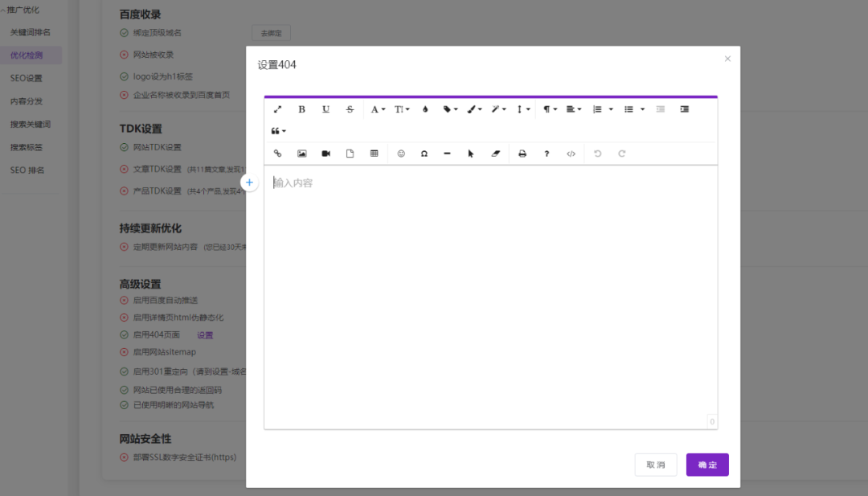Close the 设置404 dialog

pyautogui.click(x=727, y=59)
